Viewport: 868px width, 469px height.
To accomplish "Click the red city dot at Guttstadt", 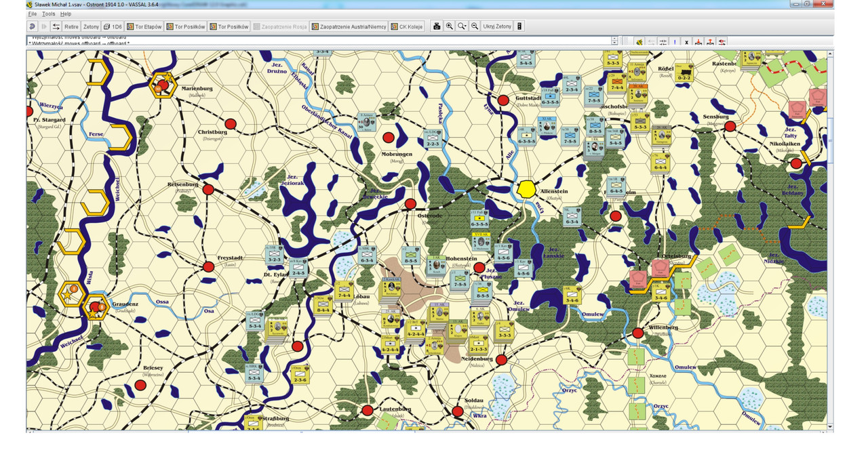I will click(503, 100).
